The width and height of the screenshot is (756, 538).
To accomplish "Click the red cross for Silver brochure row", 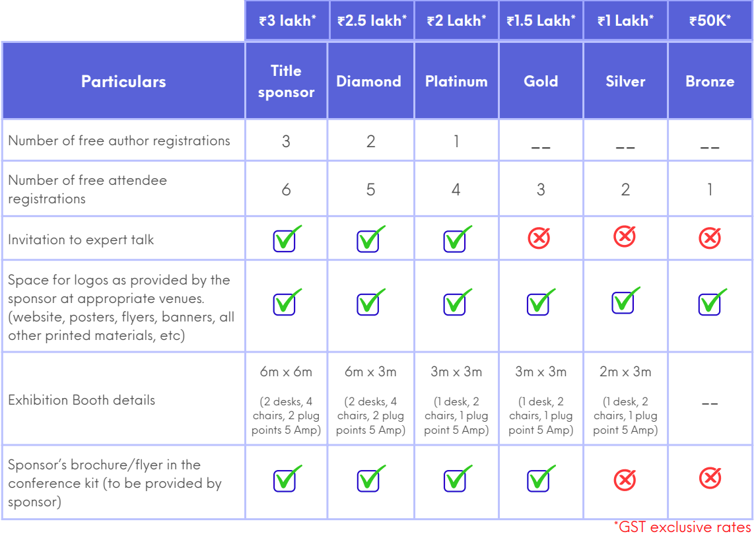I will pyautogui.click(x=625, y=480).
